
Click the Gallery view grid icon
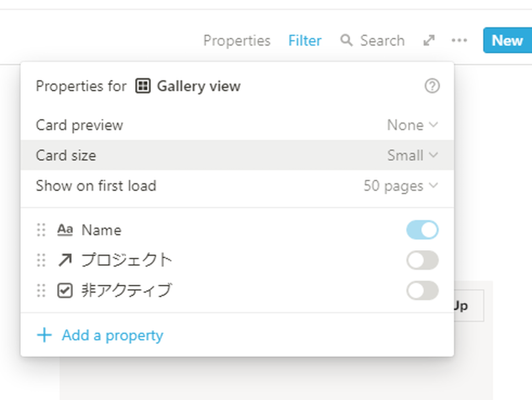point(143,86)
